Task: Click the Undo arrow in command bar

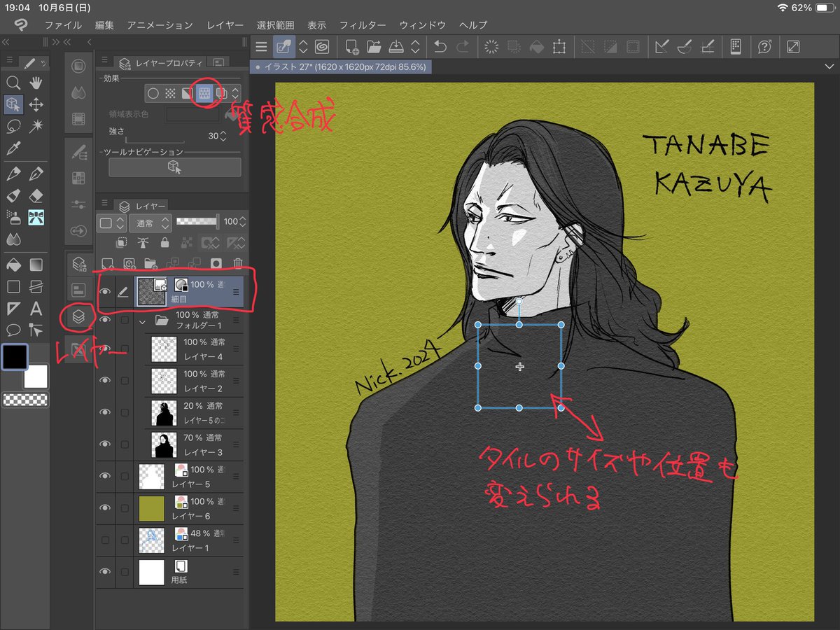Action: (440, 47)
